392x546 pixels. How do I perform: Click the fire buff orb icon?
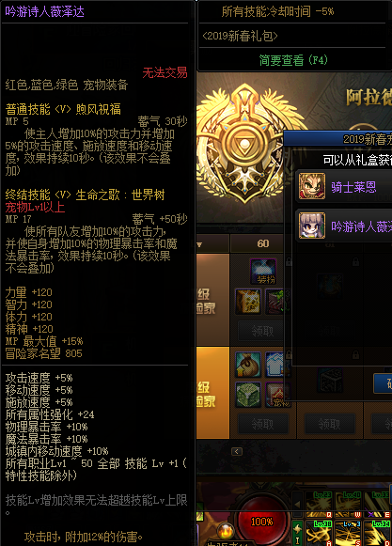point(226,532)
